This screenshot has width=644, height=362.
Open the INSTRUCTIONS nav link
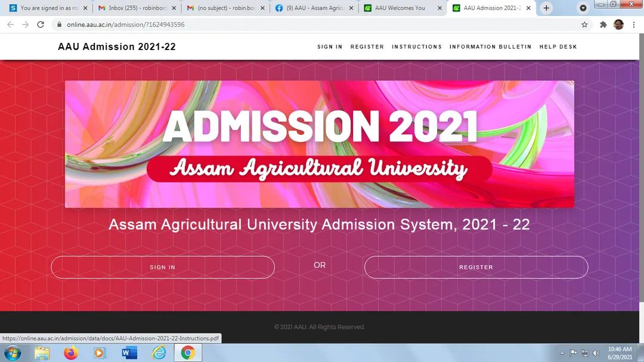417,47
